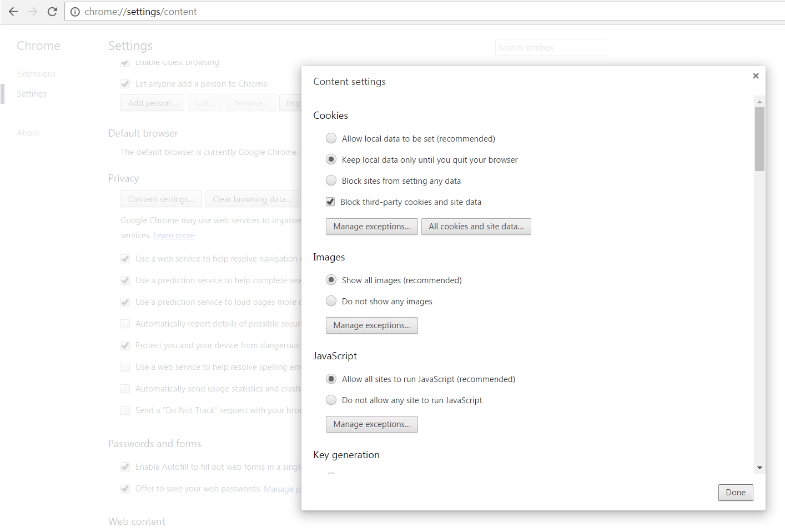Click the Search settings field
The width and height of the screenshot is (785, 532).
[550, 48]
